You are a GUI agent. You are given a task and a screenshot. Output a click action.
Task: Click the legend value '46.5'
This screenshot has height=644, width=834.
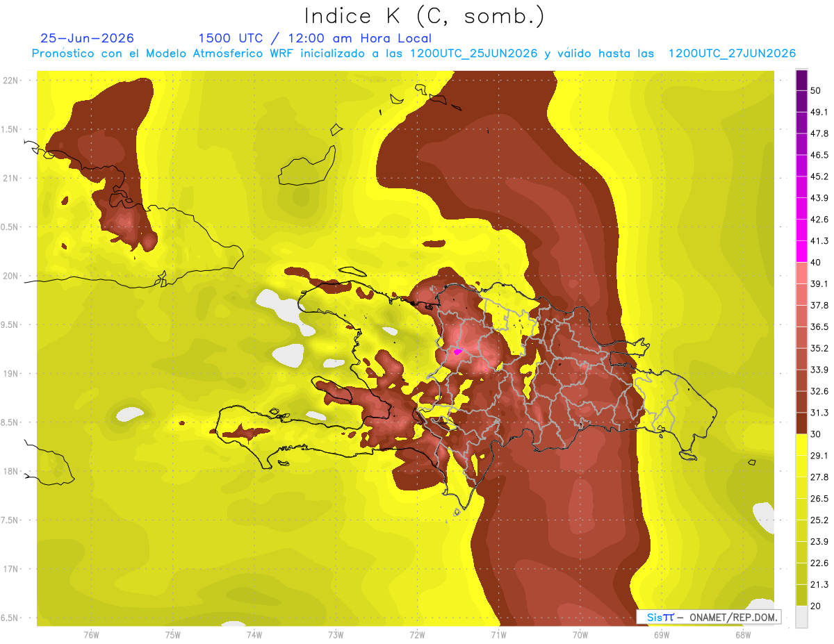(819, 155)
